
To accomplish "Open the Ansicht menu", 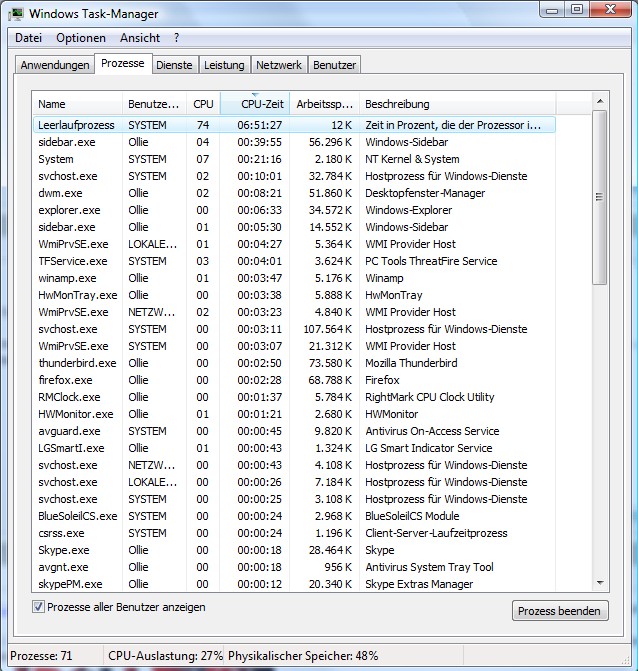I will pyautogui.click(x=140, y=38).
